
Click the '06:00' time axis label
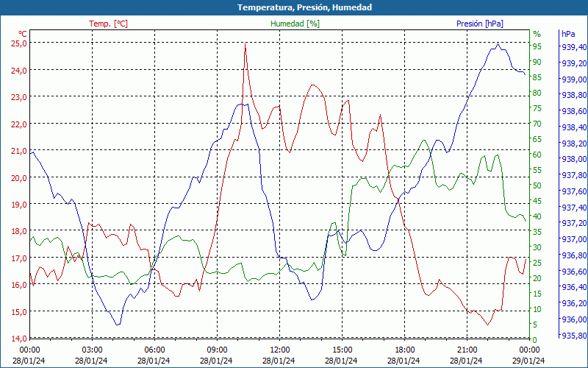(x=155, y=350)
